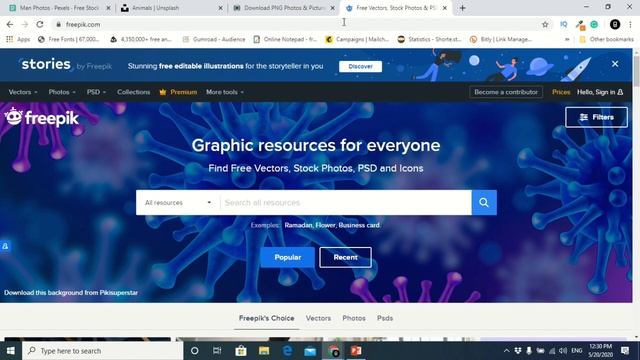This screenshot has height=360, width=640.
Task: Bookmark this page with star icon
Action: click(x=545, y=24)
